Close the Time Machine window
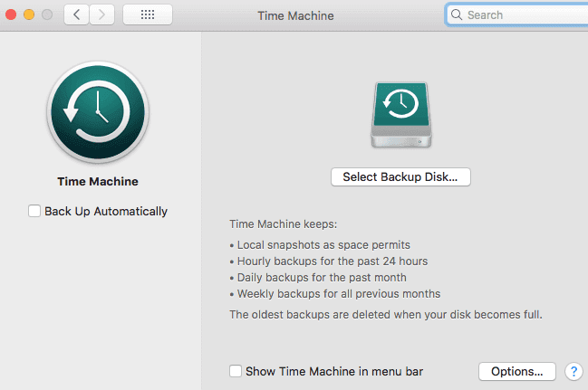This screenshot has height=390, width=588. [11, 14]
